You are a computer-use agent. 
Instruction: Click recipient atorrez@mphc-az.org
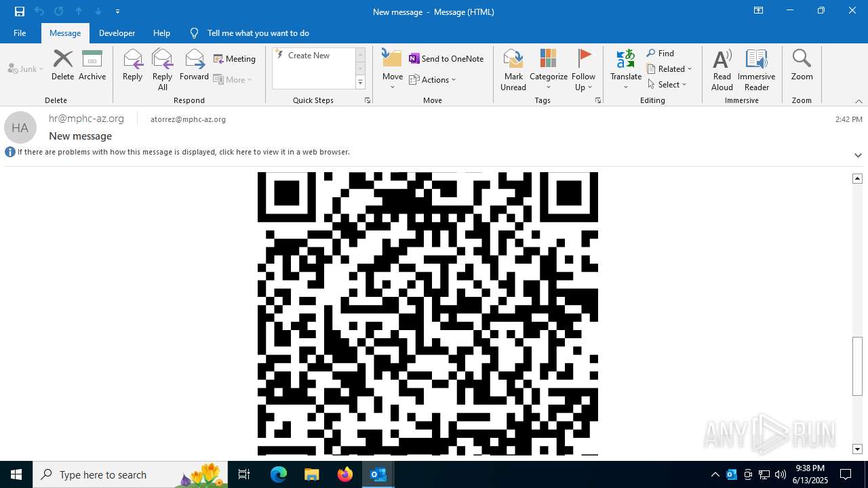tap(188, 119)
